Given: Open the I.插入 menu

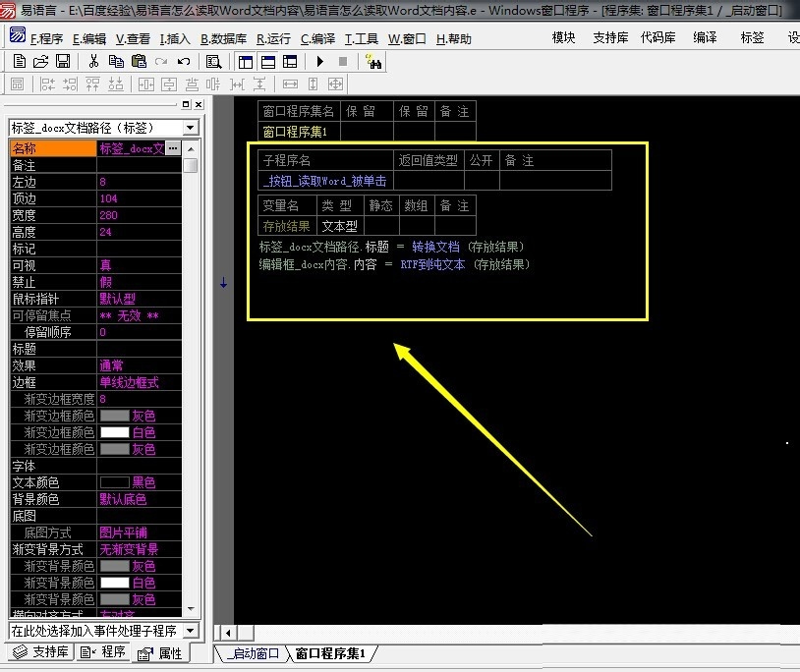Looking at the screenshot, I should [175, 38].
